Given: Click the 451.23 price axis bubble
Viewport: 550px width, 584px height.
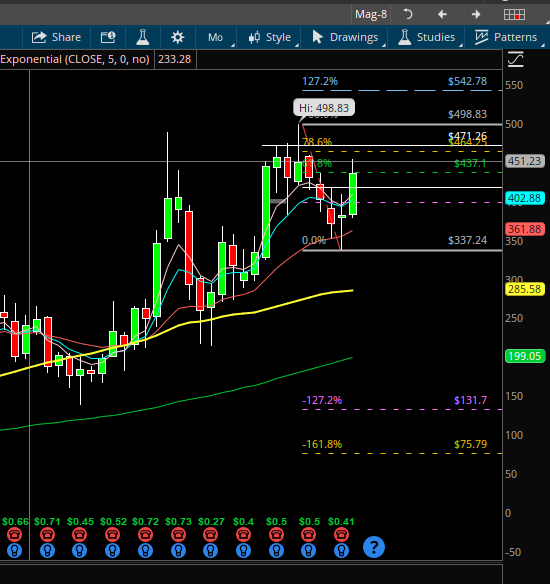Looking at the screenshot, I should tap(525, 161).
